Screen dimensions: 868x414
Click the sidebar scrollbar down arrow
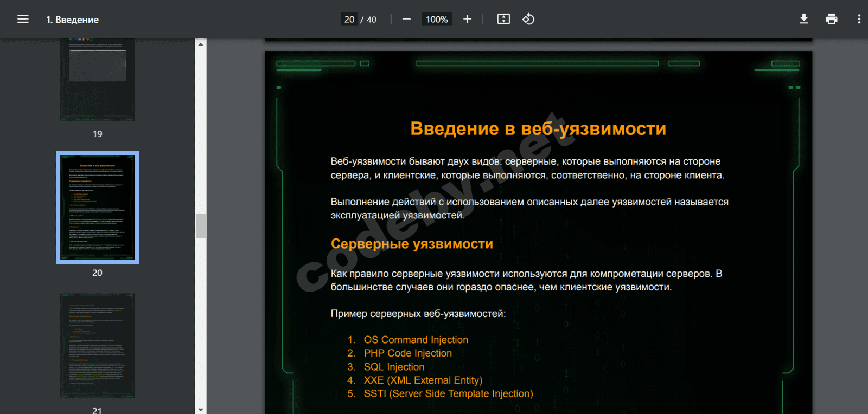(x=201, y=410)
